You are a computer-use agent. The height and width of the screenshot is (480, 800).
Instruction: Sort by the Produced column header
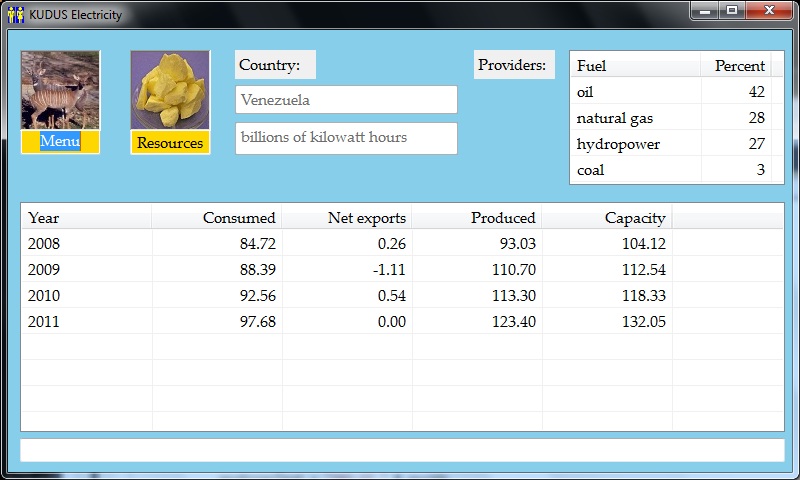point(477,218)
